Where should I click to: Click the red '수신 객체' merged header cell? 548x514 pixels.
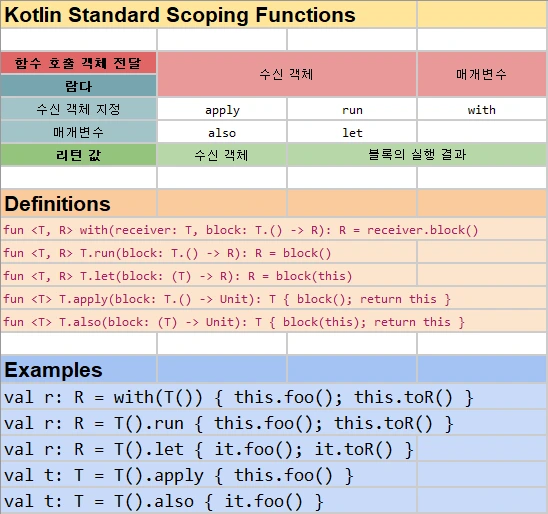pyautogui.click(x=287, y=74)
